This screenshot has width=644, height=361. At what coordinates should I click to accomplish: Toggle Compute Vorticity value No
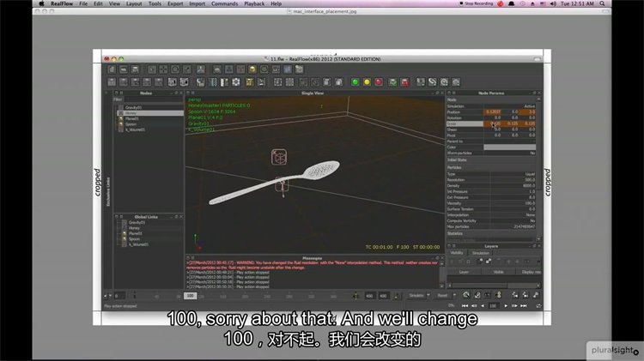[x=513, y=220]
